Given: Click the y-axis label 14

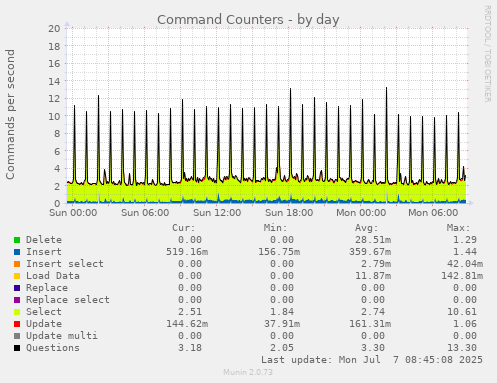Looking at the screenshot, I should click(54, 81).
